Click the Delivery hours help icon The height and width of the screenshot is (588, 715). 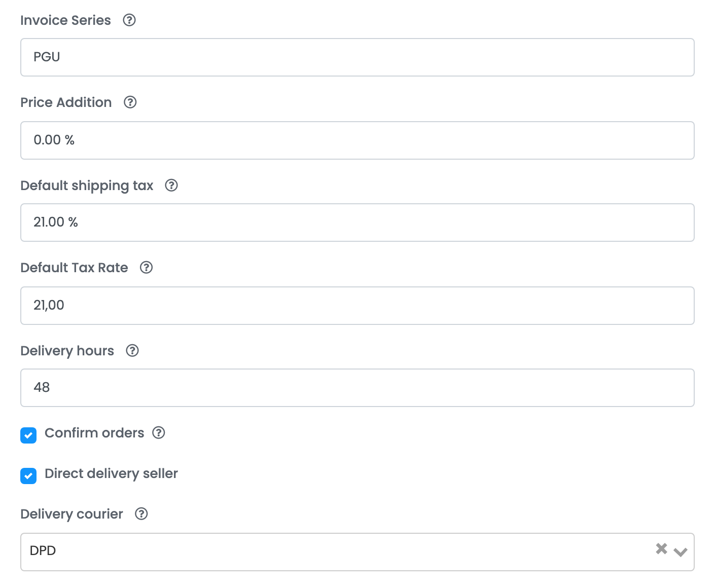[132, 350]
